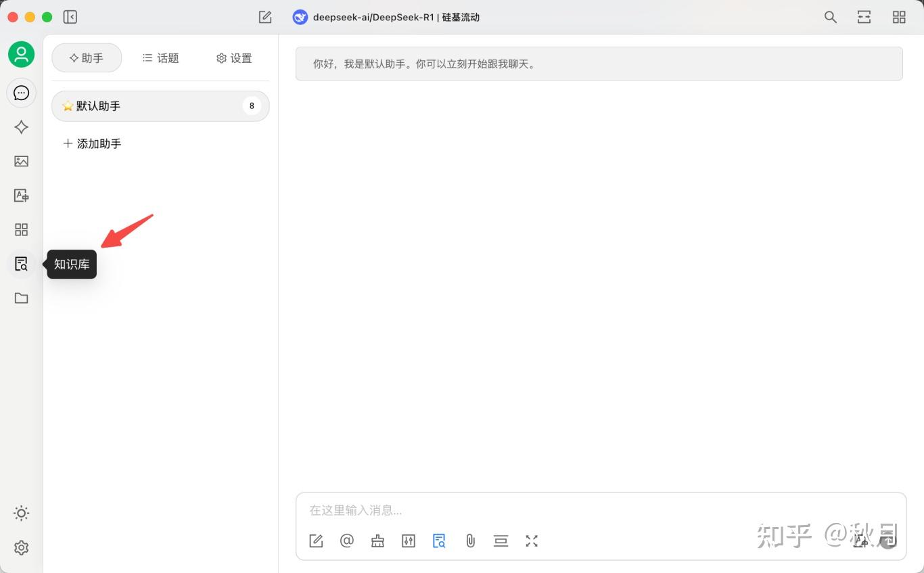Open the sliders settings icon in input toolbar
The height and width of the screenshot is (573, 924).
[409, 541]
